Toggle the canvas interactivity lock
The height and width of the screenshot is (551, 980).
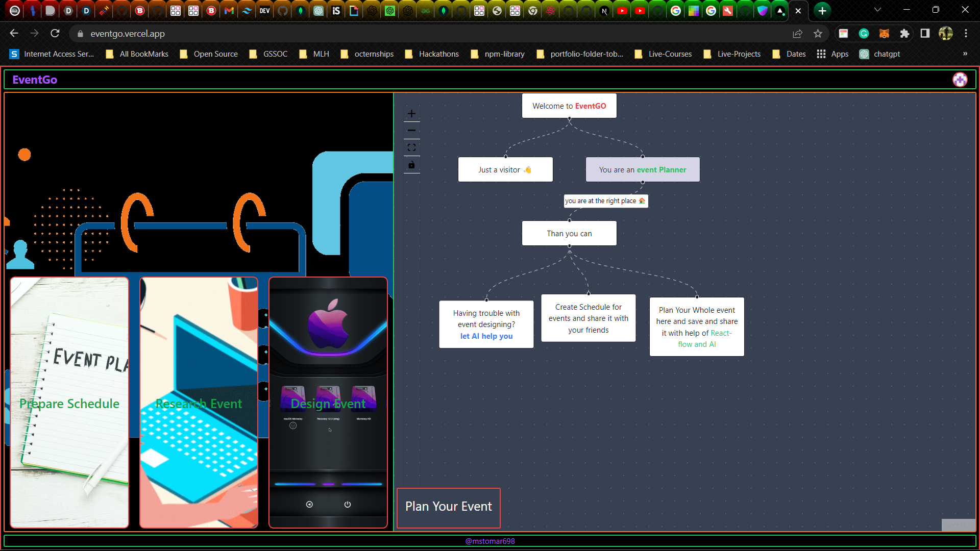click(411, 165)
